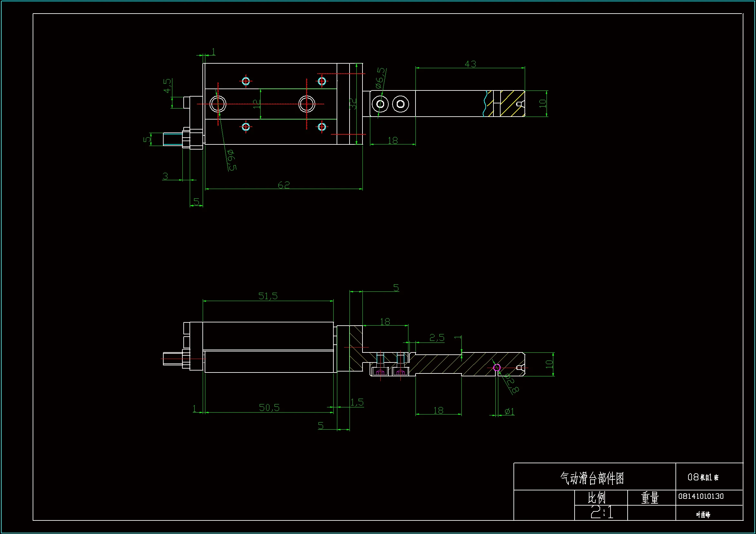Select the 比例 label in title block
This screenshot has height=534, width=756.
[596, 497]
